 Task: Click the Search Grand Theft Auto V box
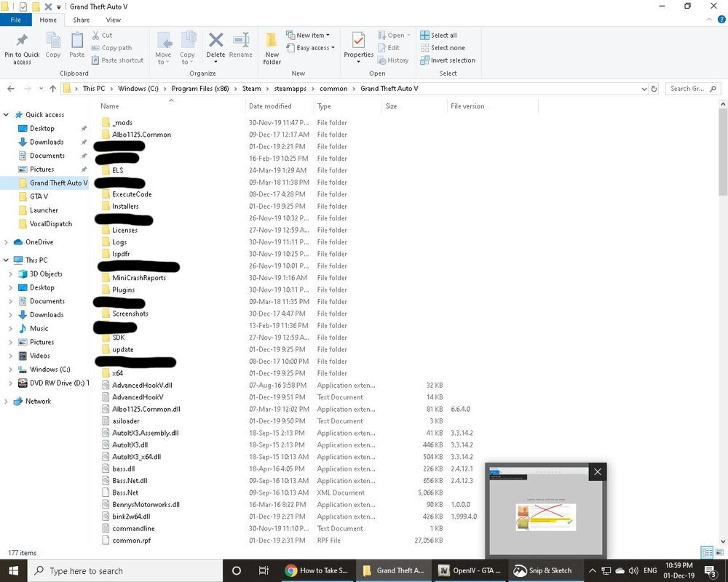[693, 89]
